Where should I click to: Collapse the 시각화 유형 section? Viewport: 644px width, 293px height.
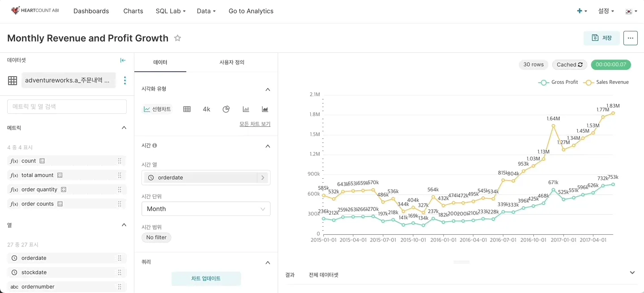pos(268,89)
